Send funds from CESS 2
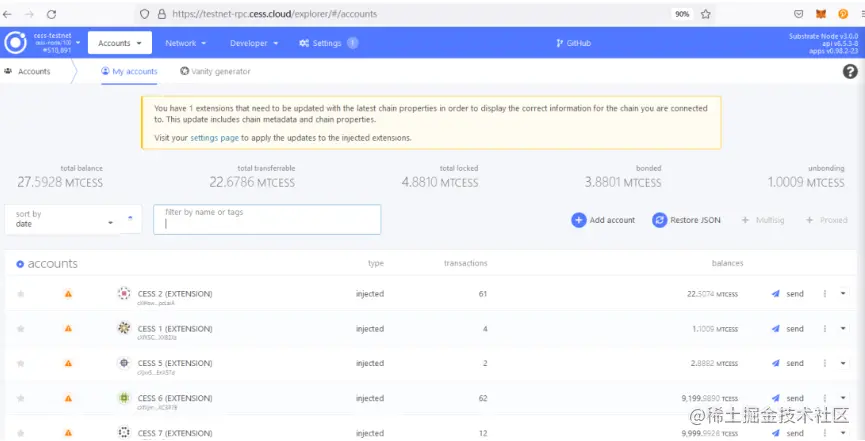The width and height of the screenshot is (865, 441). click(788, 294)
